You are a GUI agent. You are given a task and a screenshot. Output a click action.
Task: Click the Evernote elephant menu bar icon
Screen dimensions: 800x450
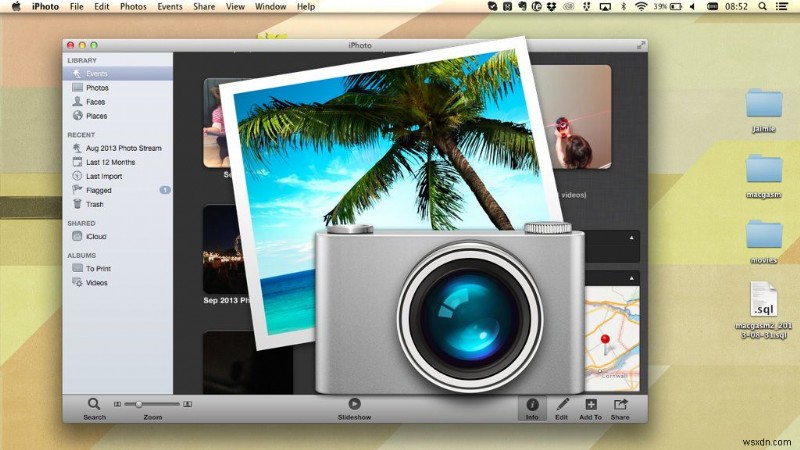pyautogui.click(x=522, y=7)
